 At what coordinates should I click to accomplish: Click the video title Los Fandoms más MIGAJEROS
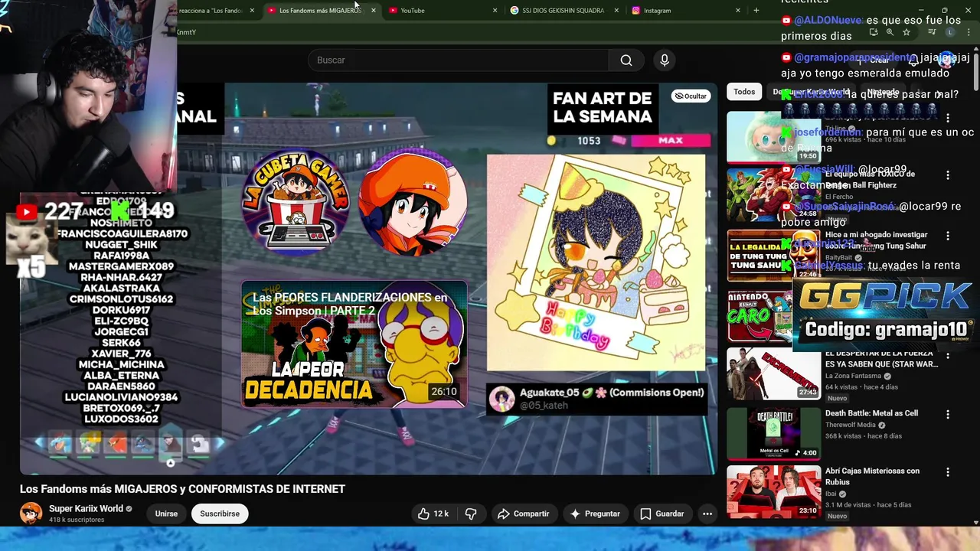(182, 489)
